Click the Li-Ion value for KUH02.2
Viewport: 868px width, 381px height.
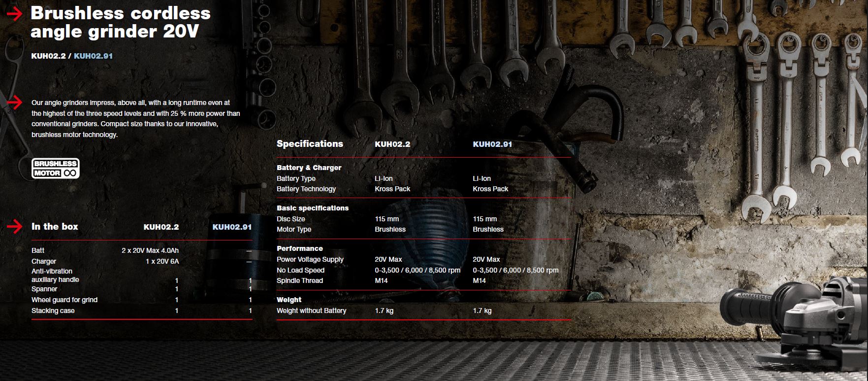[384, 178]
